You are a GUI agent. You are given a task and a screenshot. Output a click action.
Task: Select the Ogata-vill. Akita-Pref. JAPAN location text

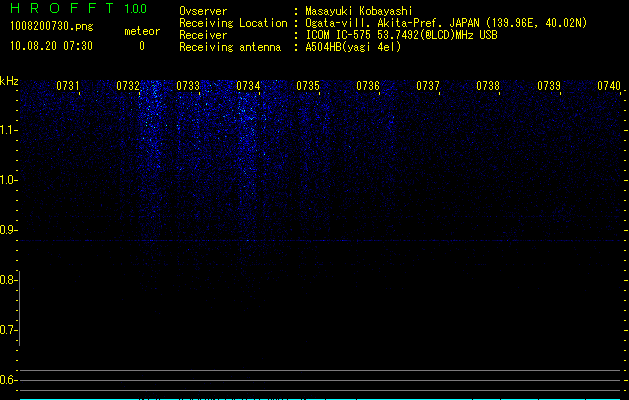(446, 23)
